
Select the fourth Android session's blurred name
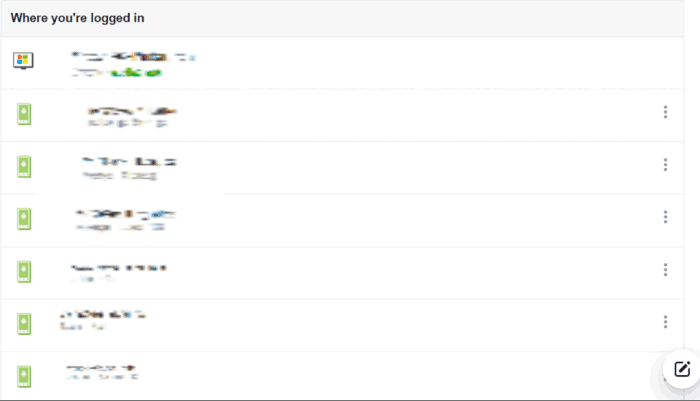(118, 268)
